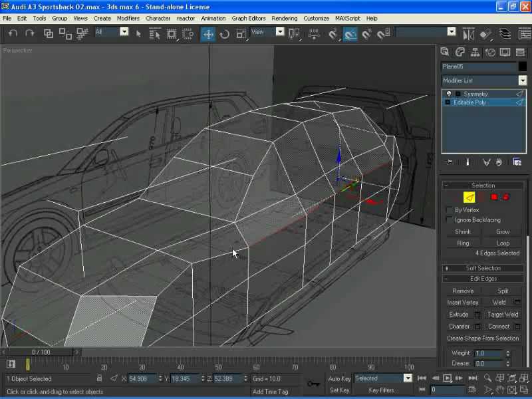Select Element sub-object level icon
The image size is (532, 399).
coord(506,197)
